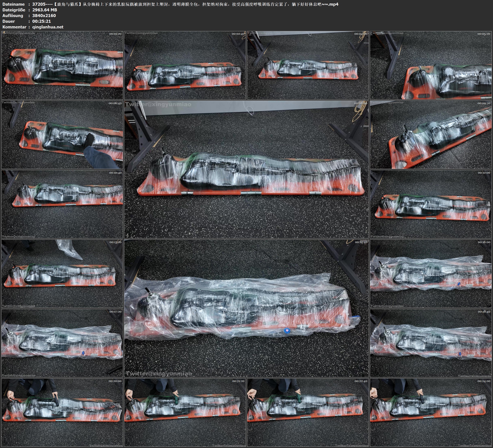Click the large 00:08:00 preview frame
The height and width of the screenshot is (448, 493).
246,169
